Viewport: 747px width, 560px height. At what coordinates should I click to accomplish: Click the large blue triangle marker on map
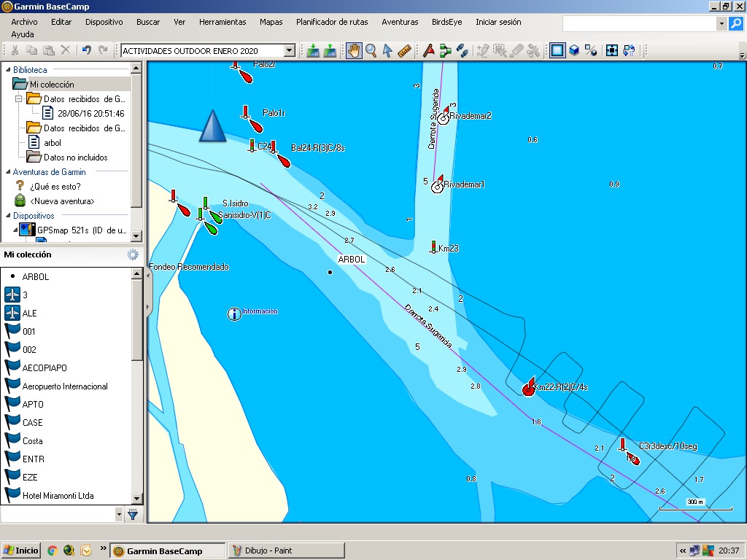212,125
